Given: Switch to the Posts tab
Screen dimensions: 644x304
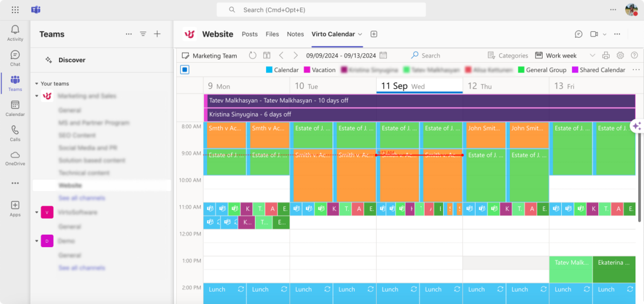Looking at the screenshot, I should click(x=250, y=34).
